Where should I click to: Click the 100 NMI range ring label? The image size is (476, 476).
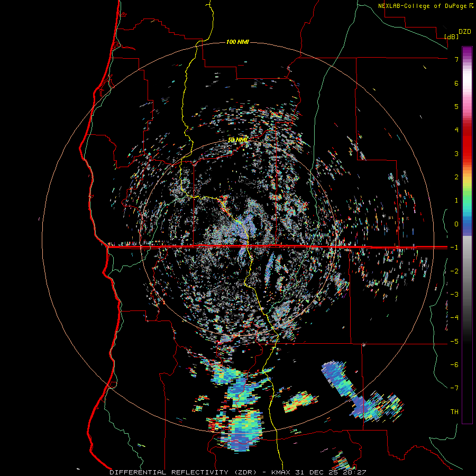(237, 42)
